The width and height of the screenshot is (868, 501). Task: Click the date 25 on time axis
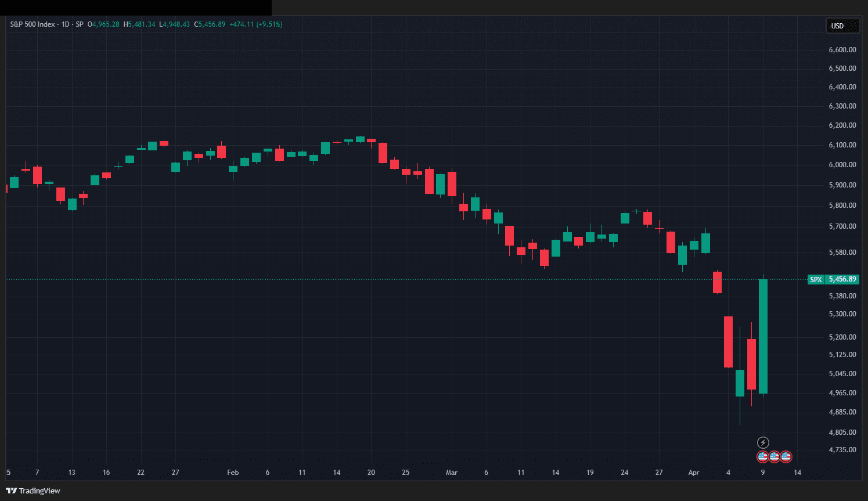406,473
